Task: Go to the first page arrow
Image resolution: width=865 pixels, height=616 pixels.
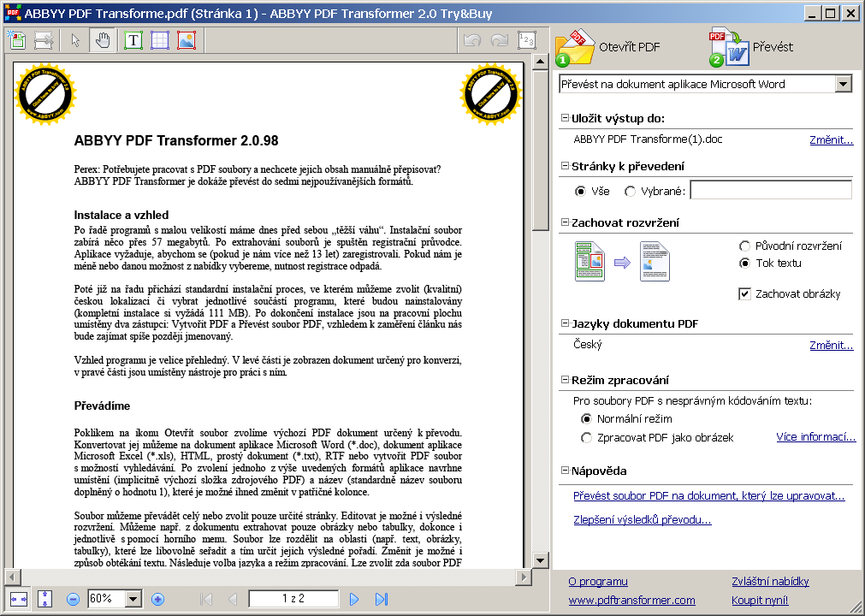Action: [x=206, y=599]
